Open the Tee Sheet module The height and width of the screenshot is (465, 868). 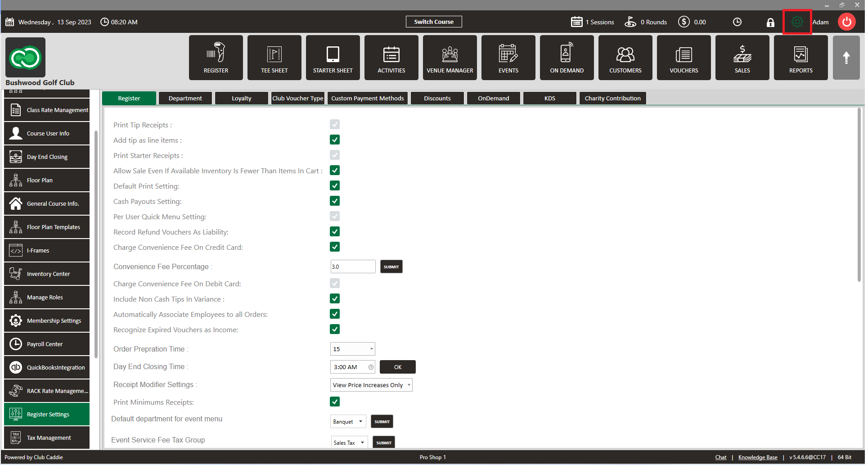coord(274,58)
